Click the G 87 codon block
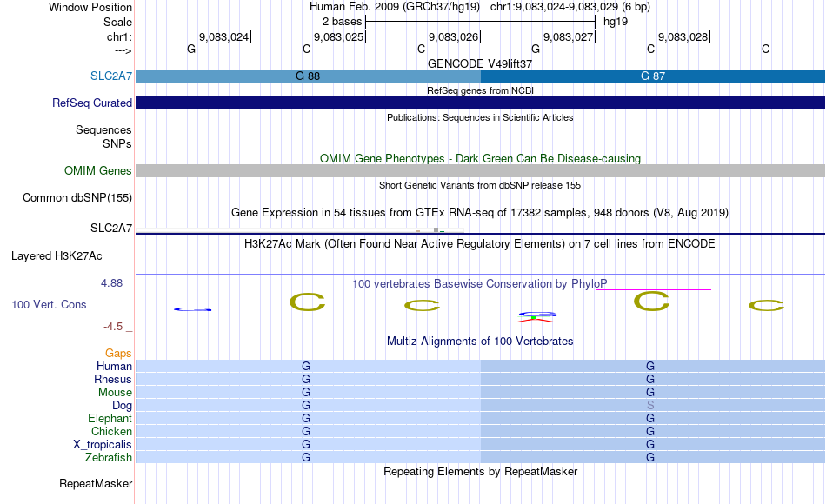Screen dimensions: 826x504 653,76
